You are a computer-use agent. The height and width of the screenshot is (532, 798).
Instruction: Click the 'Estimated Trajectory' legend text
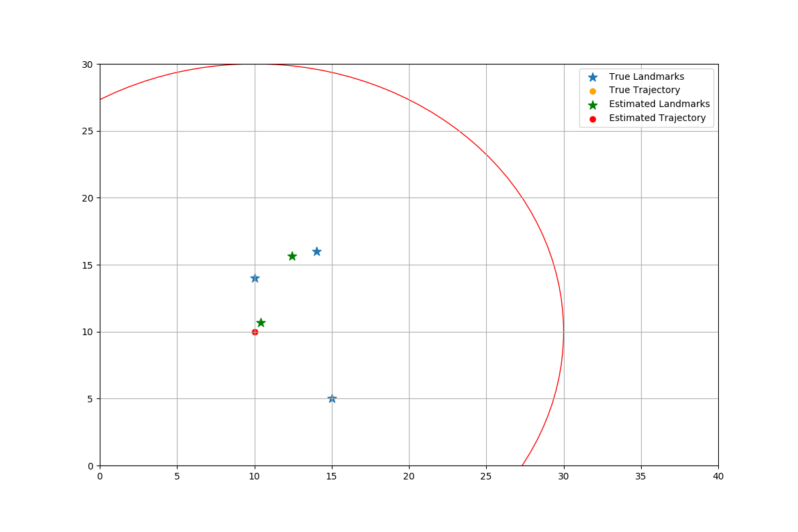(x=657, y=118)
